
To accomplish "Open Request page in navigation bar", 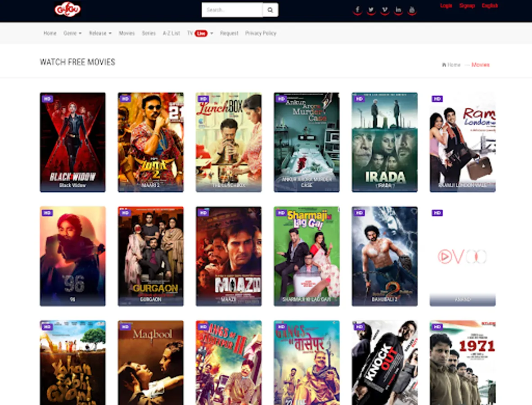I will 229,33.
